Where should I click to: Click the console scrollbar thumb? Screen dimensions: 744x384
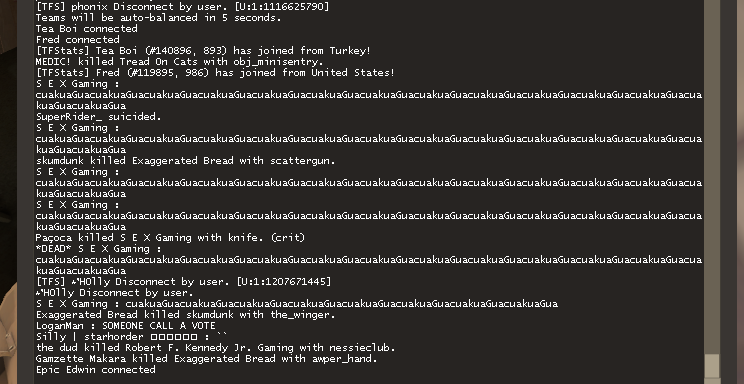pyautogui.click(x=712, y=366)
